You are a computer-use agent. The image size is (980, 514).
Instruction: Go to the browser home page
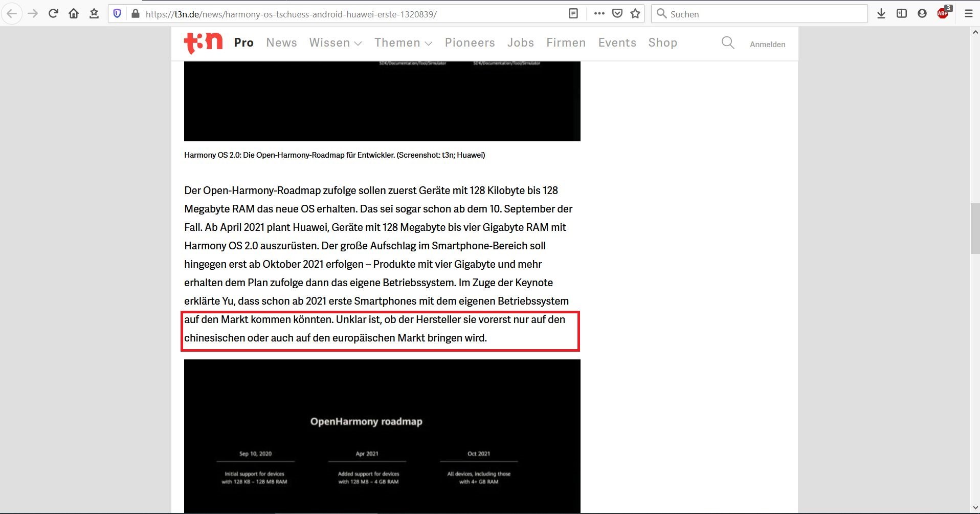click(74, 14)
